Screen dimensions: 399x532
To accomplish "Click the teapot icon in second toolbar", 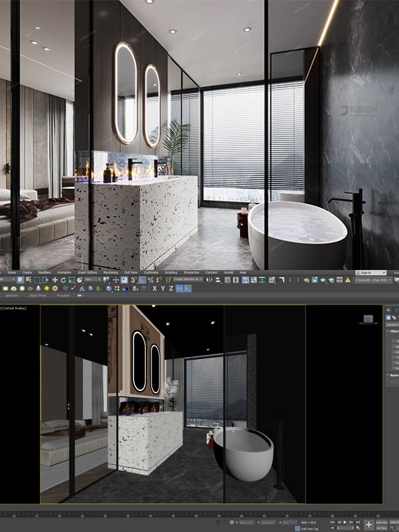I will click(x=30, y=289).
